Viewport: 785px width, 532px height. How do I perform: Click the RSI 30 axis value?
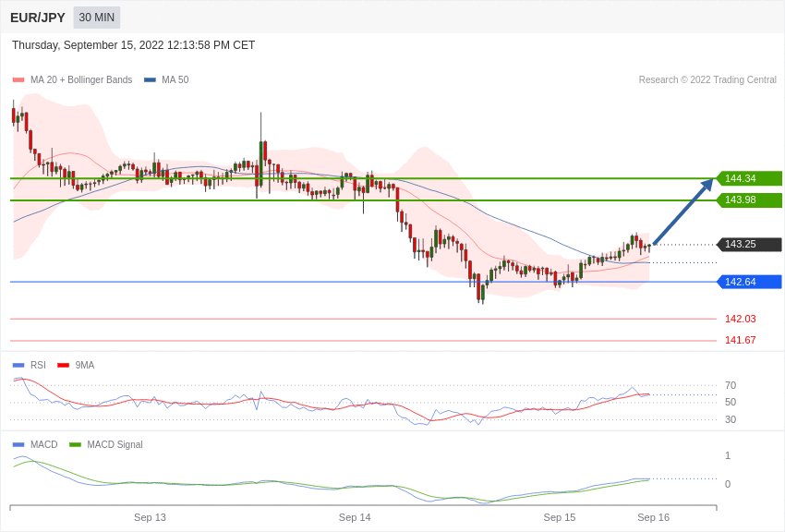731,419
